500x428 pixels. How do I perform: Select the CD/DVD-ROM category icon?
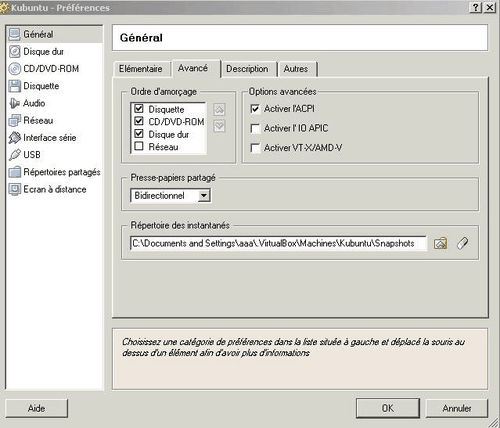[x=15, y=69]
